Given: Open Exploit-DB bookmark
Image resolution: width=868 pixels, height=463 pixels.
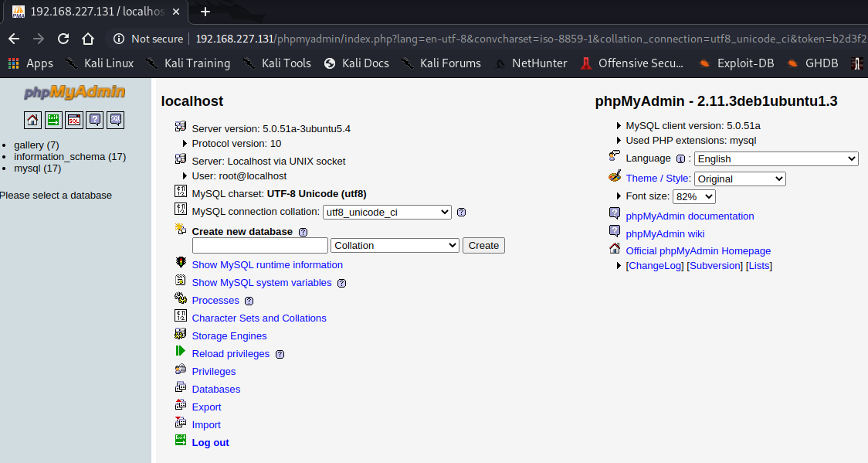Looking at the screenshot, I should coord(736,63).
